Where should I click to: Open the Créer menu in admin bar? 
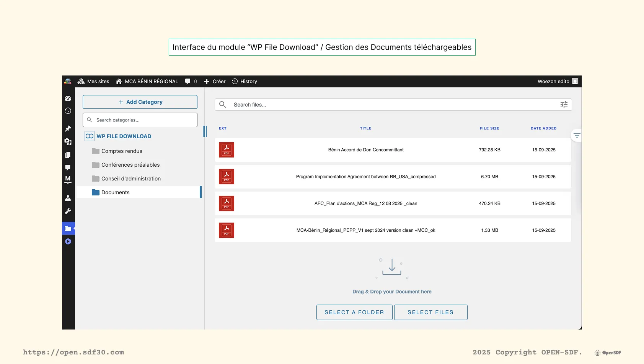tap(215, 81)
